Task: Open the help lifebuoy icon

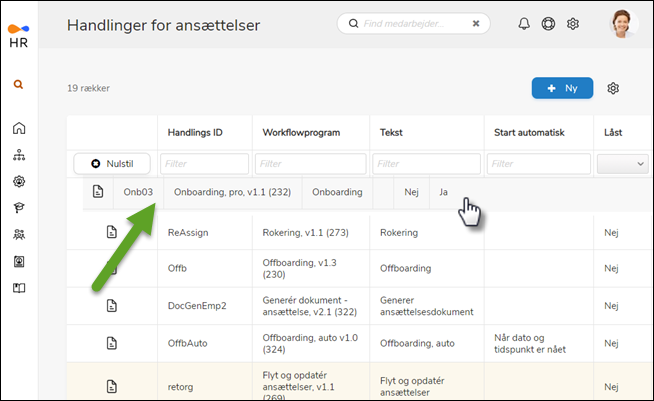Action: (x=548, y=24)
